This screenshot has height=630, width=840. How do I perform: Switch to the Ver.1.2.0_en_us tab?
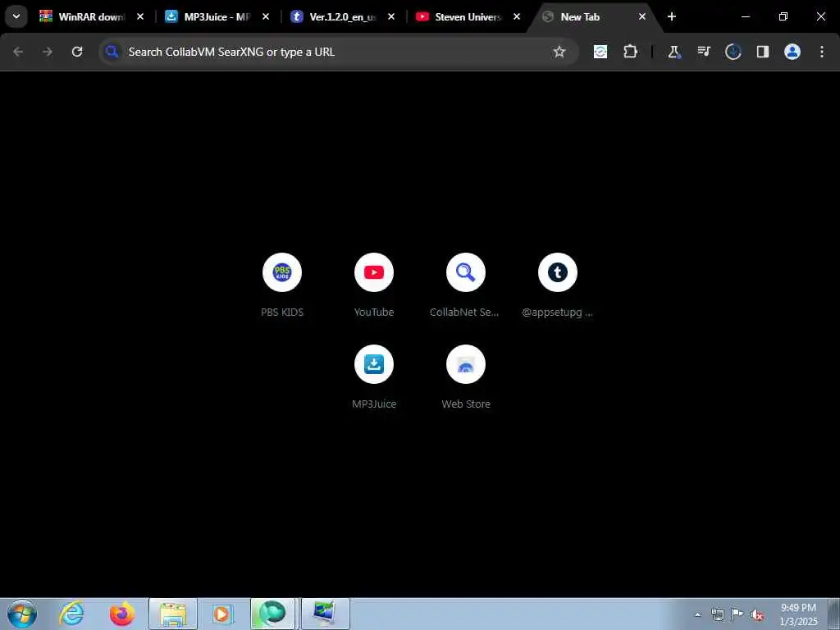(x=342, y=16)
